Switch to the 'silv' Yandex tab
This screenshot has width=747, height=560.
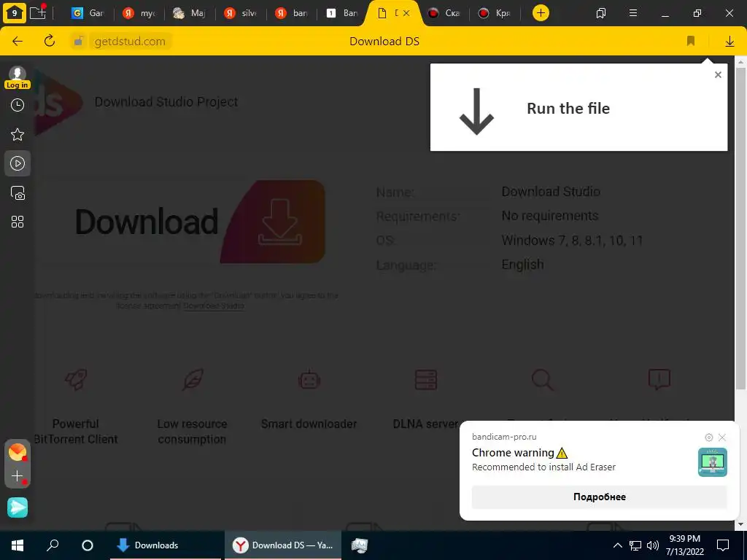tap(240, 13)
